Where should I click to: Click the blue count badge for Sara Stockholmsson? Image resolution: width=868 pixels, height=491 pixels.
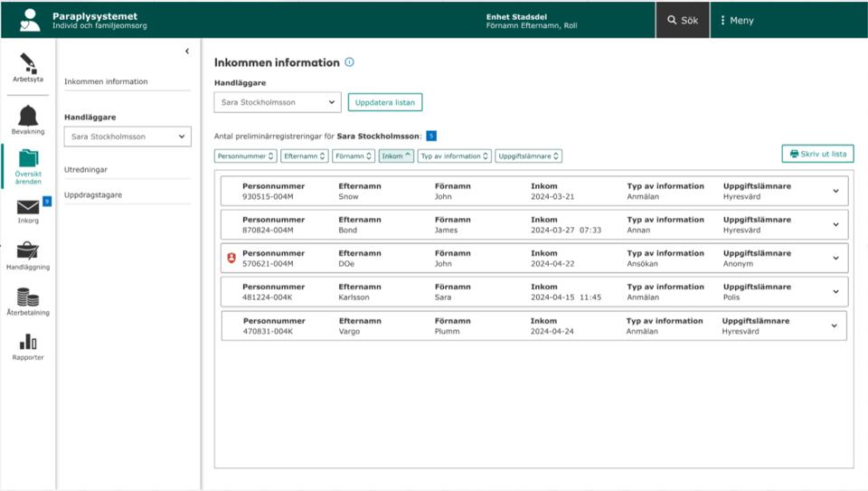coord(431,136)
